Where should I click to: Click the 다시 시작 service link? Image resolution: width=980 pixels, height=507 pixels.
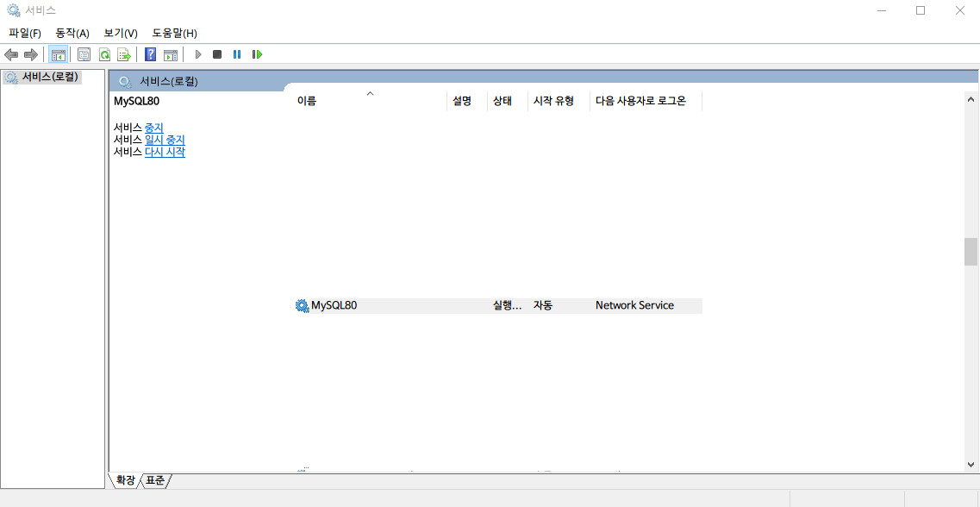[x=165, y=152]
